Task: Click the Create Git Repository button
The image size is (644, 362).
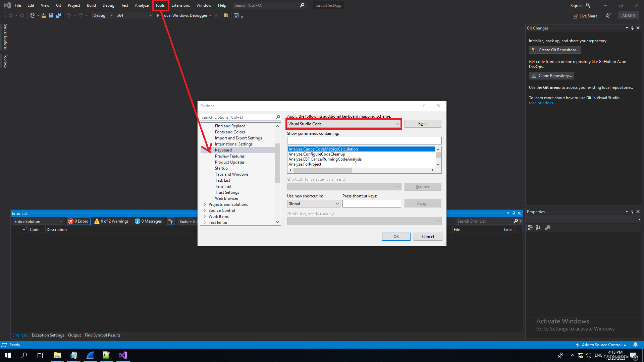Action: pos(555,50)
